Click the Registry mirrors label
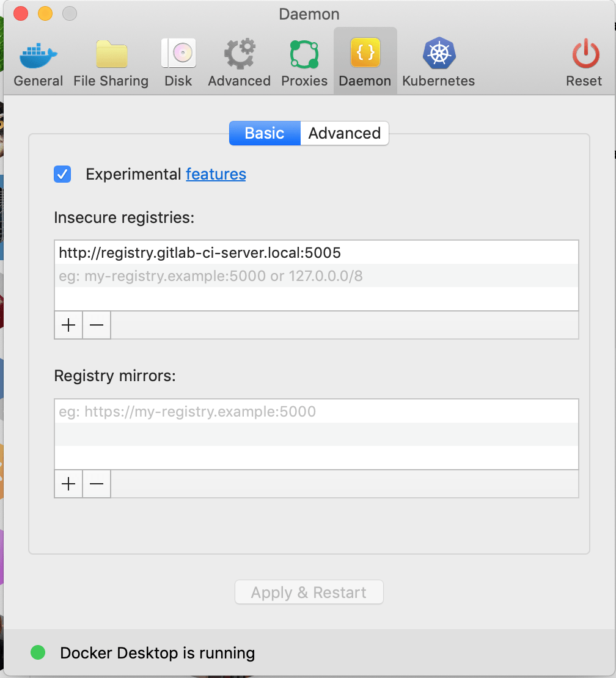 (115, 376)
